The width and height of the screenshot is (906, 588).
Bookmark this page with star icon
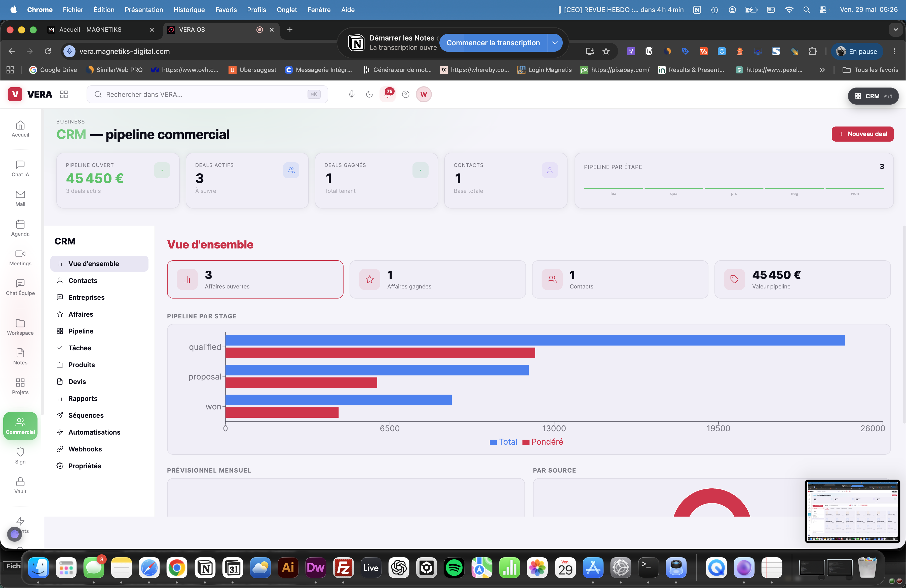[x=606, y=51]
